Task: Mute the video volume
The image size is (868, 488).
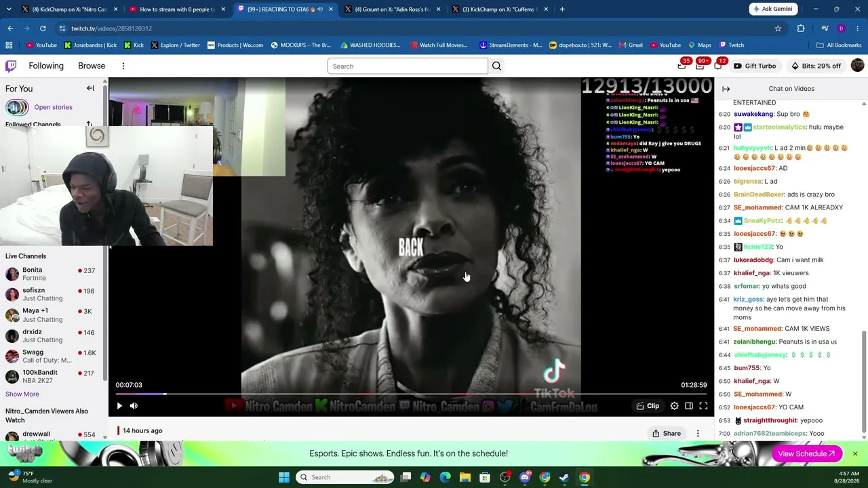Action: pyautogui.click(x=134, y=406)
